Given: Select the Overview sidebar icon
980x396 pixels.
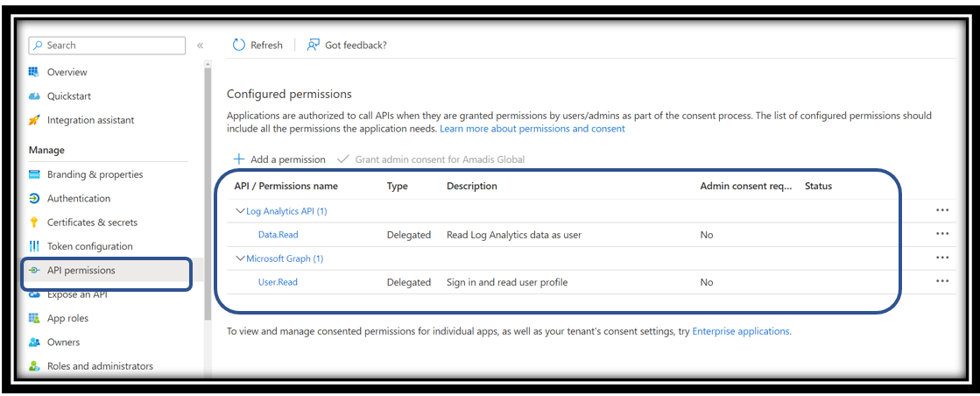Looking at the screenshot, I should [x=34, y=72].
